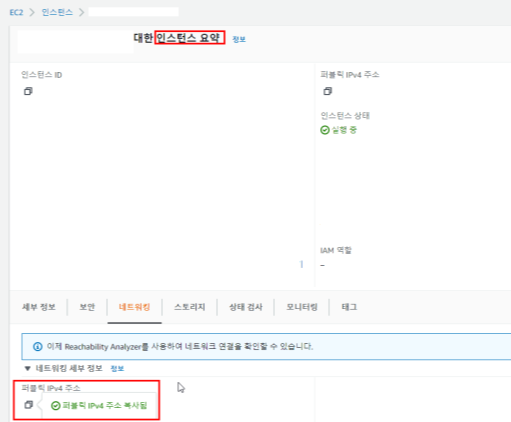Open the 모니터링 tab
511x422 pixels.
302,307
